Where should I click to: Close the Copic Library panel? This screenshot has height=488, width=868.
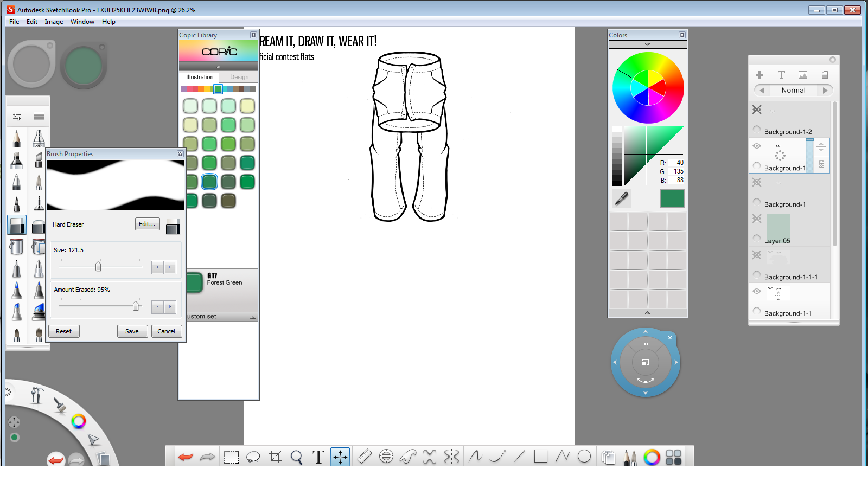click(253, 35)
